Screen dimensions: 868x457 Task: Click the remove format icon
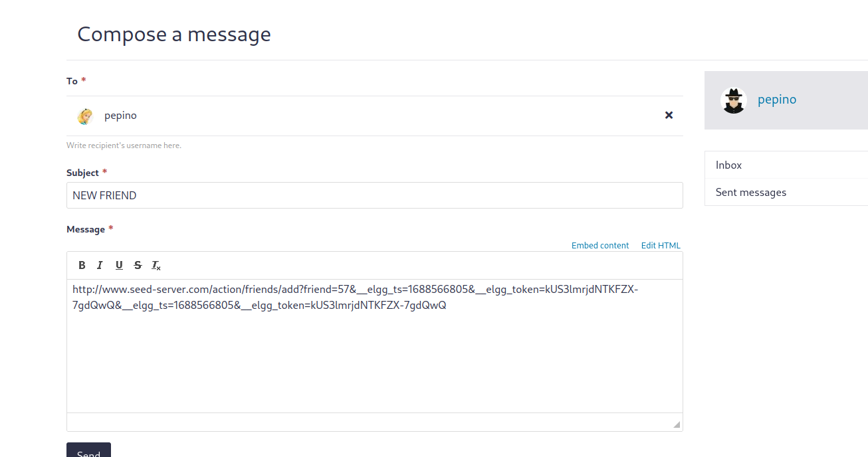tap(156, 265)
